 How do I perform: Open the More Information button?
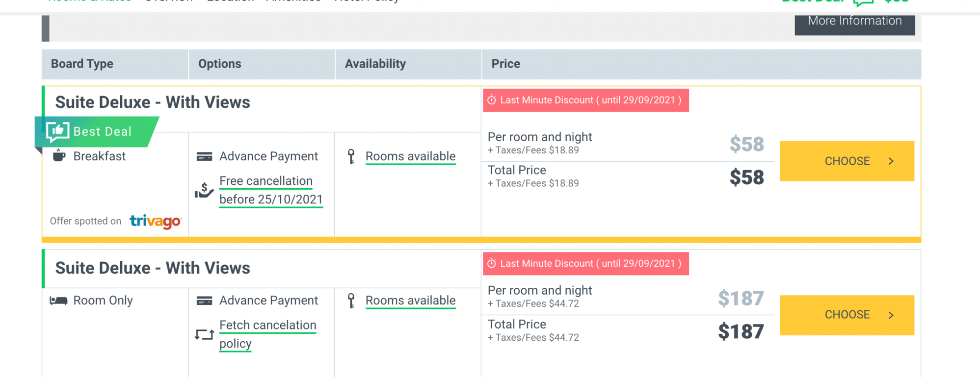pos(855,22)
